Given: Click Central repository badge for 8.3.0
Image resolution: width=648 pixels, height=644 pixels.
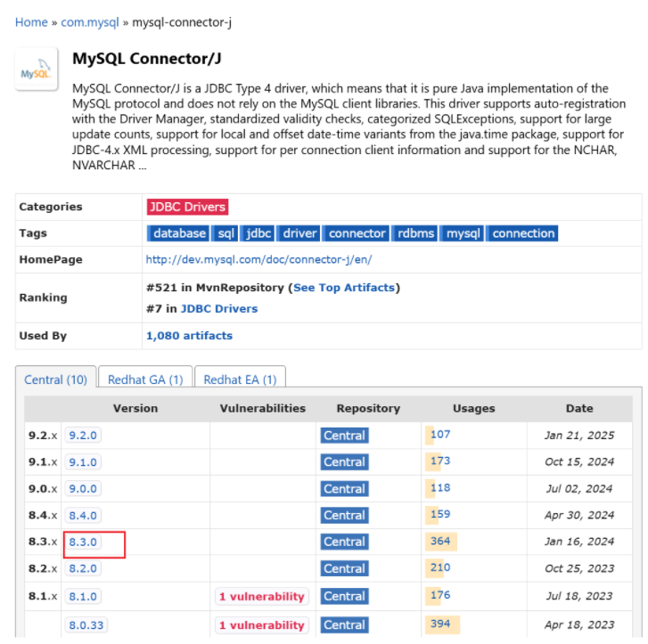Looking at the screenshot, I should [344, 542].
